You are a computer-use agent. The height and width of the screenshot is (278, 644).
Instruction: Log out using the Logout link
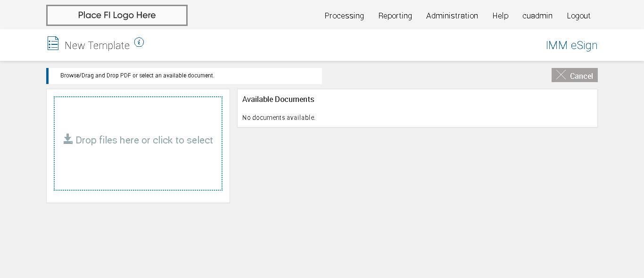click(x=578, y=16)
